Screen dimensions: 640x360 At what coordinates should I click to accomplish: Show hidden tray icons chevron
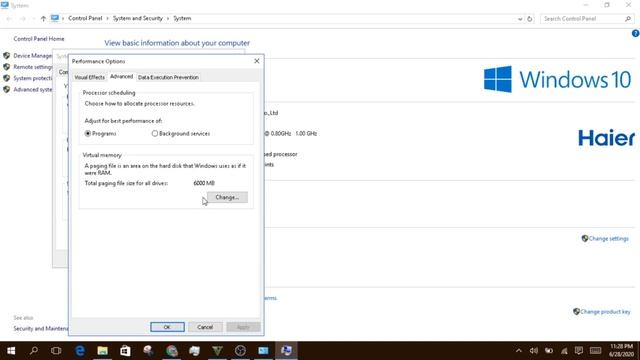[518, 351]
